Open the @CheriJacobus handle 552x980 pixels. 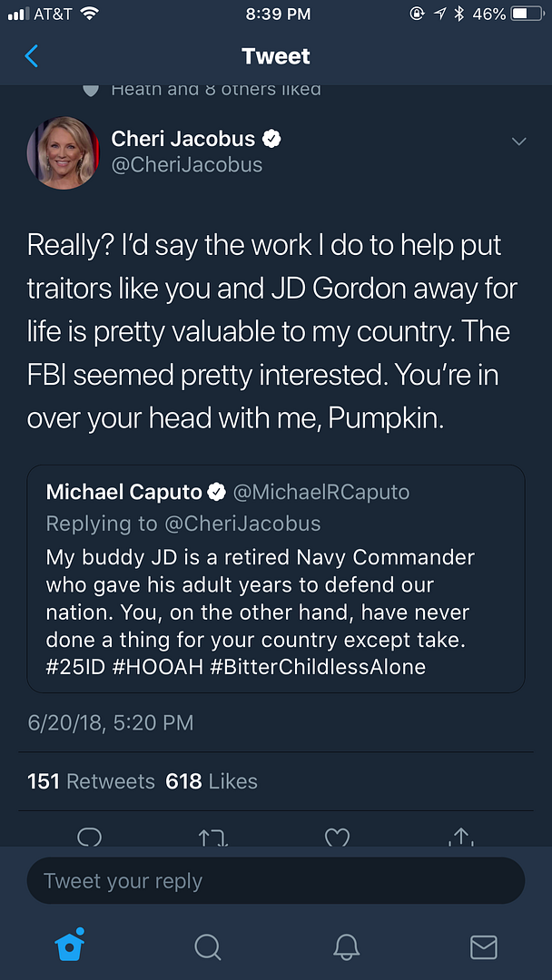pos(186,164)
